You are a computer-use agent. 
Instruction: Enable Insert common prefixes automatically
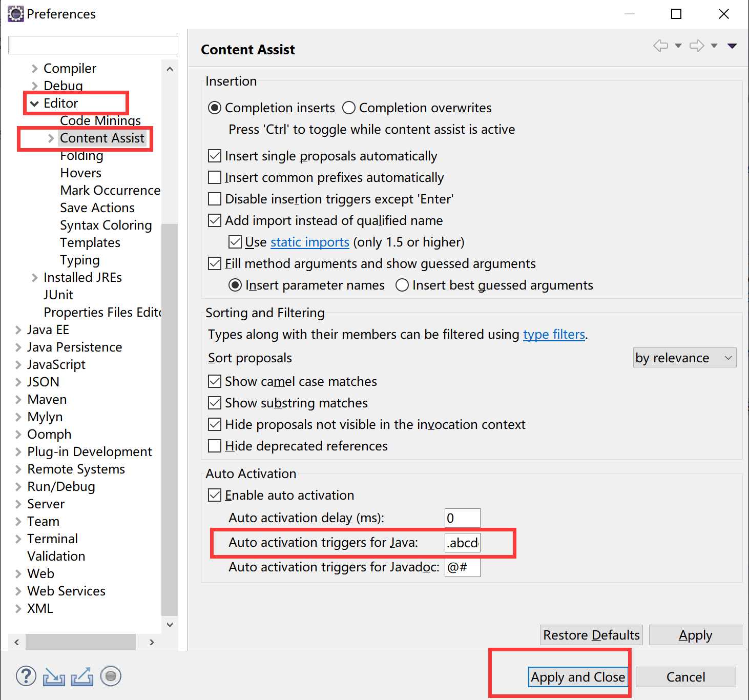pos(215,178)
